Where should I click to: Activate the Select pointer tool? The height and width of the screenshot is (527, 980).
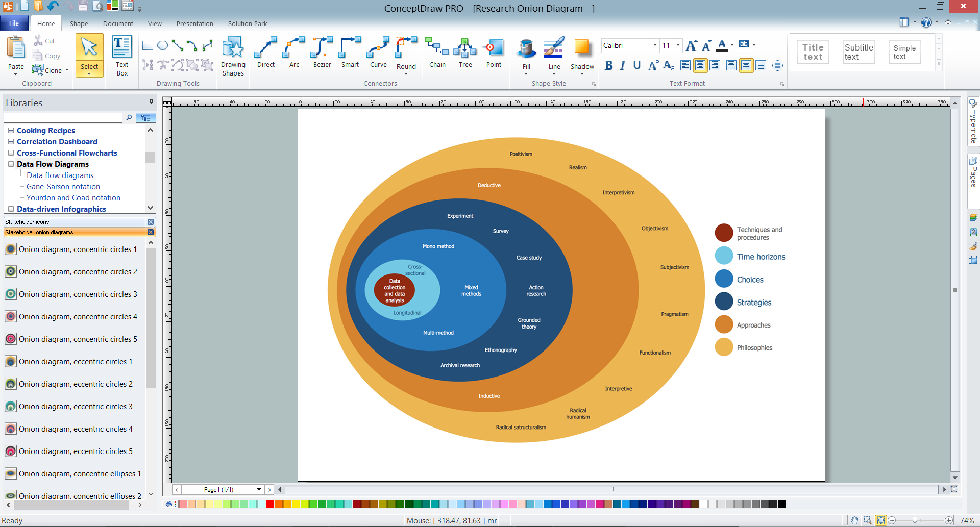89,56
